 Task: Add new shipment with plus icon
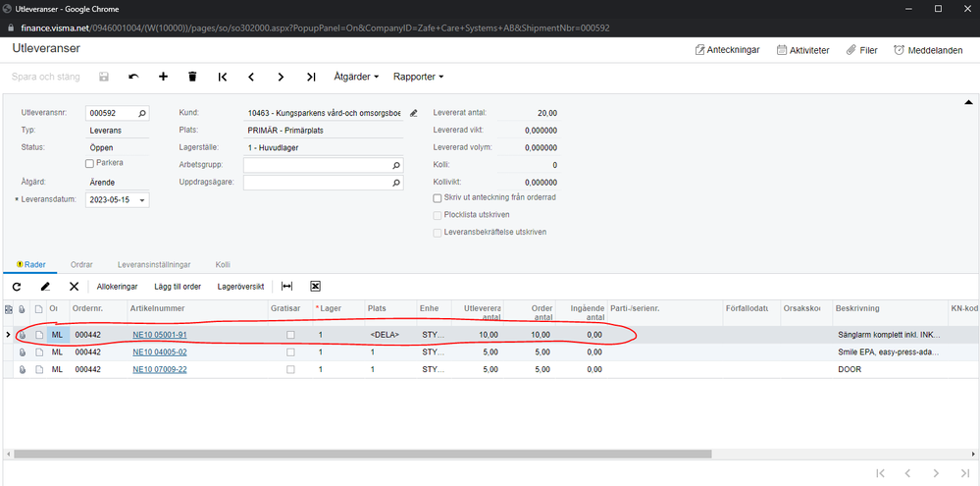[163, 77]
